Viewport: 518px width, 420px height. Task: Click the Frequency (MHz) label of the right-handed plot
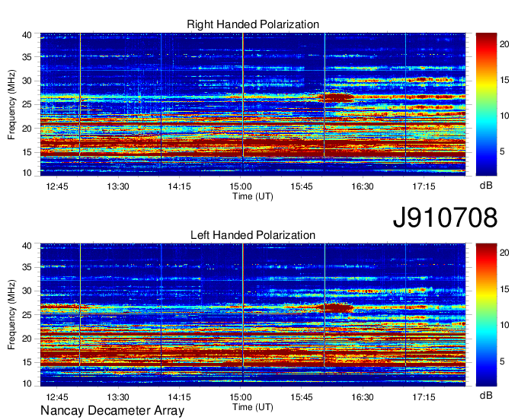click(x=11, y=104)
